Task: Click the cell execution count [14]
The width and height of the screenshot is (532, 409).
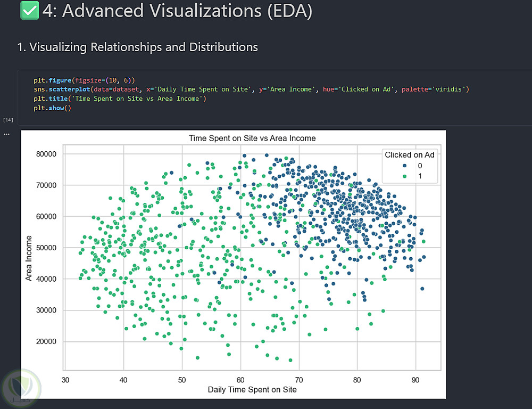Action: click(8, 120)
